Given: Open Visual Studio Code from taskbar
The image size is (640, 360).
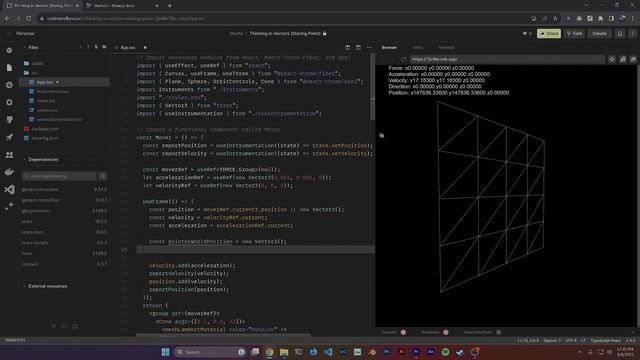Looking at the screenshot, I should point(328,352).
